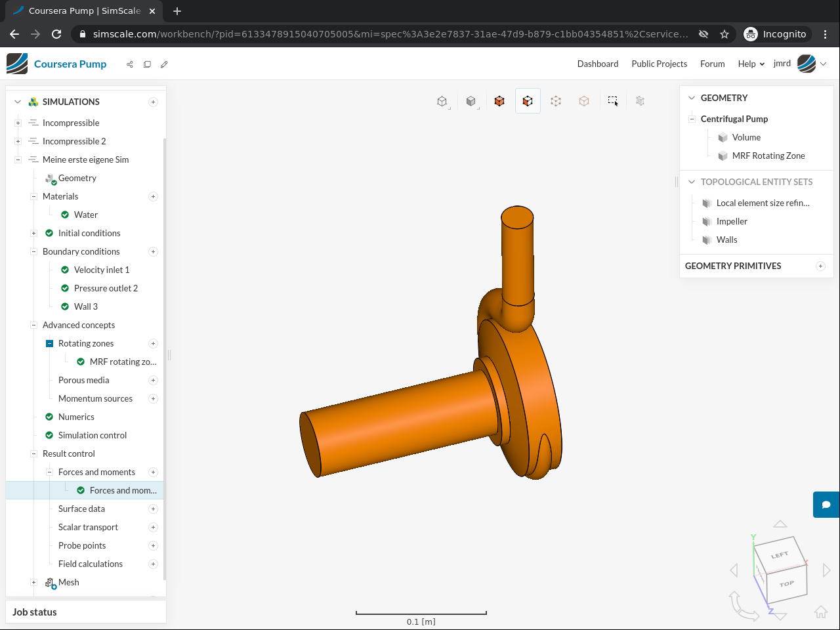Open the Dashboard link
Viewport: 840px width, 630px height.
[x=597, y=64]
